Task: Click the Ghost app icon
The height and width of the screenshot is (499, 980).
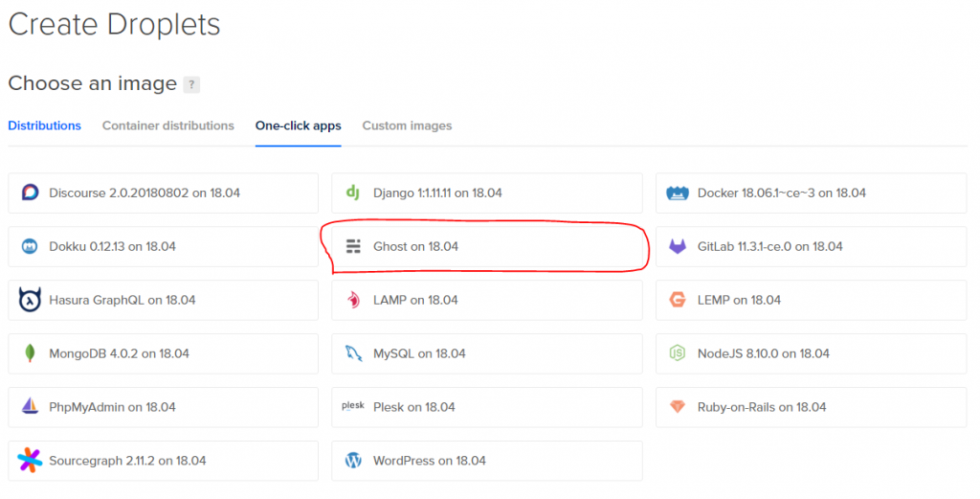Action: [353, 247]
